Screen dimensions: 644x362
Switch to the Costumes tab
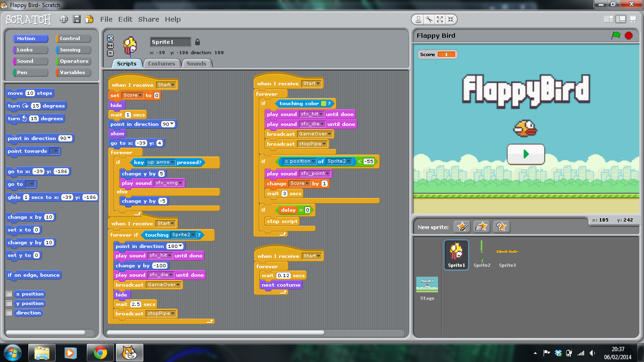162,63
